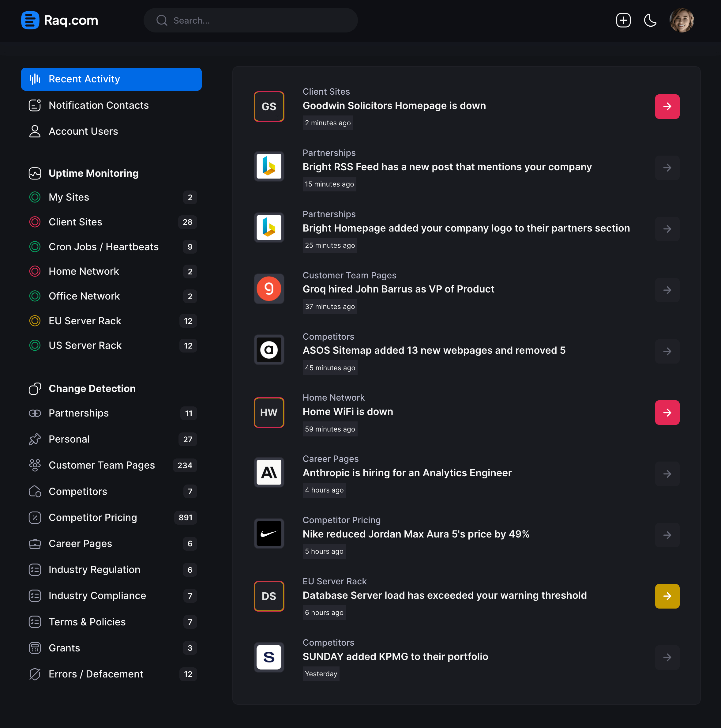Open the Home WiFi is down alert arrow
The height and width of the screenshot is (728, 721).
point(667,412)
